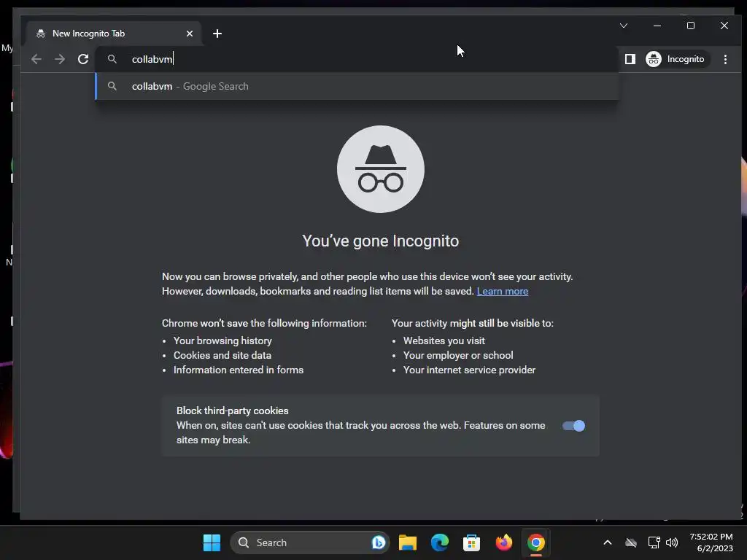The width and height of the screenshot is (747, 560).
Task: Click the OneDrive tray icon
Action: [x=631, y=542]
